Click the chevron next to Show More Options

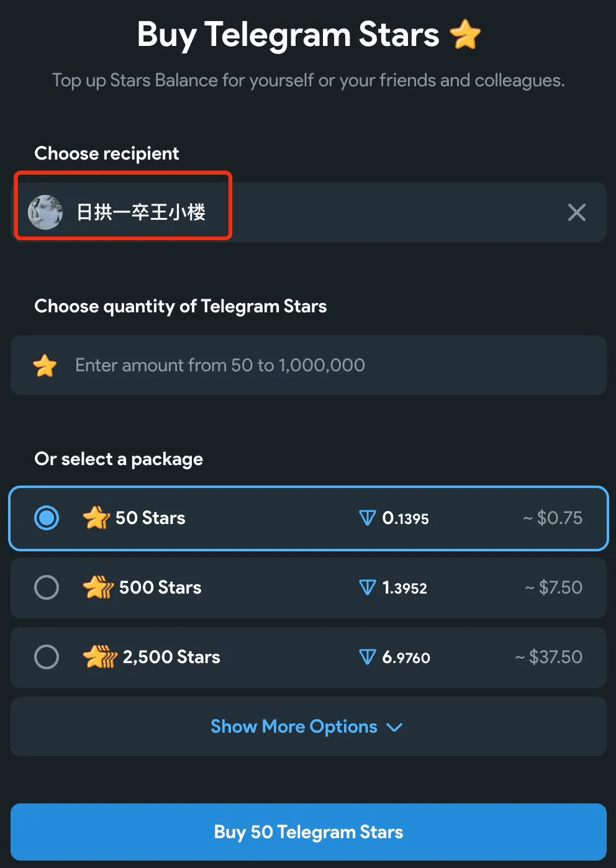[394, 727]
